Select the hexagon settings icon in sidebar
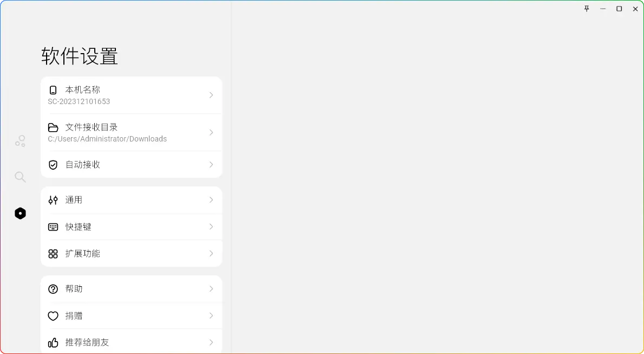Image resolution: width=644 pixels, height=354 pixels. (x=20, y=214)
